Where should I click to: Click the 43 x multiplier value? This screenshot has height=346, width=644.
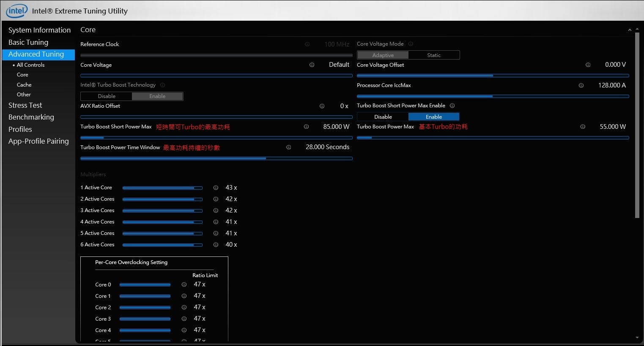tap(231, 188)
